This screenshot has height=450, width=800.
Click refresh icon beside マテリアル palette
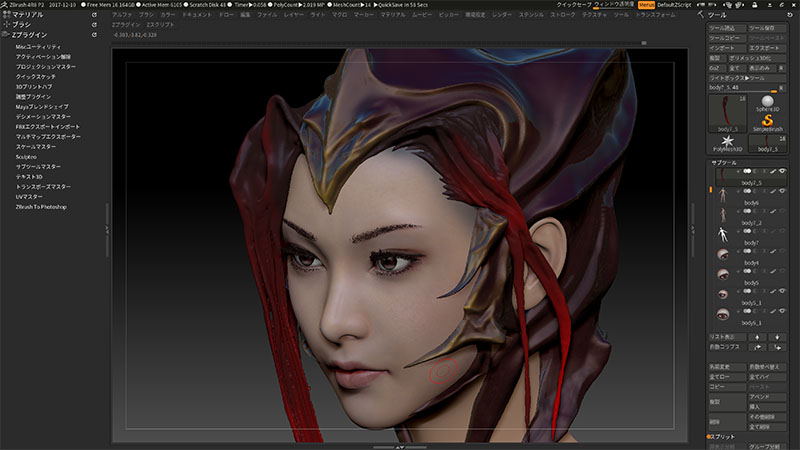pyautogui.click(x=94, y=15)
